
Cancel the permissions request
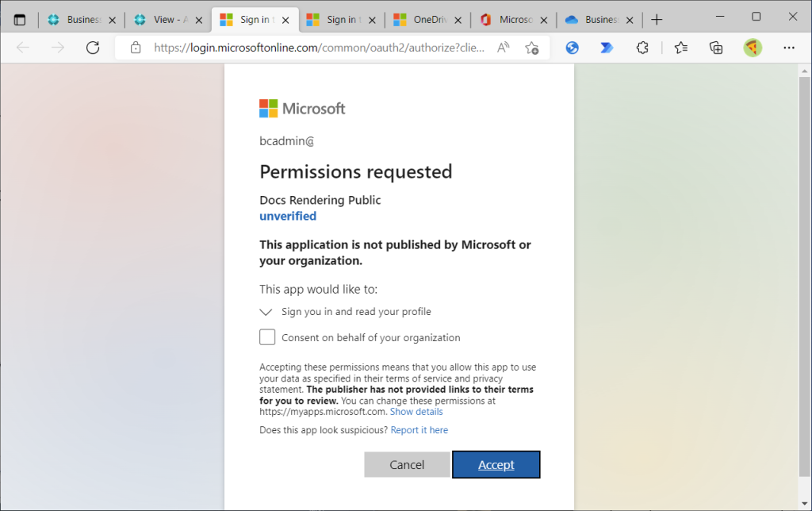pyautogui.click(x=407, y=464)
